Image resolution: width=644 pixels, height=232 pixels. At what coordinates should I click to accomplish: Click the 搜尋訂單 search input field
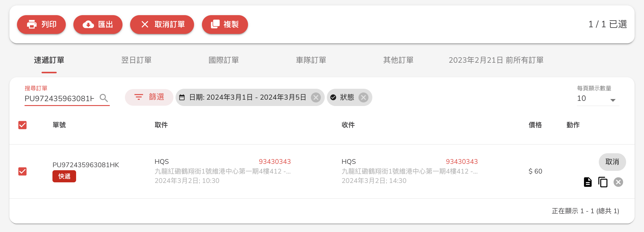[59, 98]
